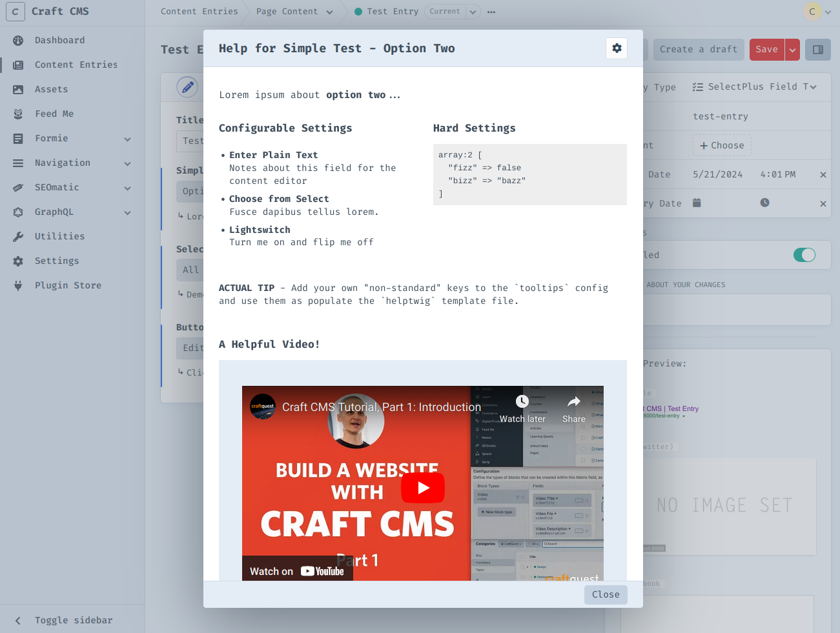Click the Dashboard menu label
This screenshot has width=840, height=633.
pos(60,40)
